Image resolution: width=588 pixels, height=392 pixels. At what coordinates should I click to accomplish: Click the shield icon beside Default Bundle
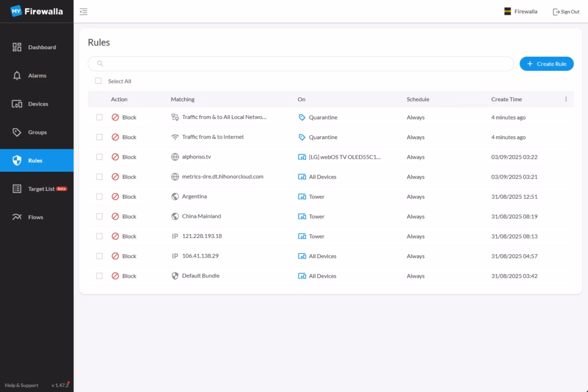point(175,276)
